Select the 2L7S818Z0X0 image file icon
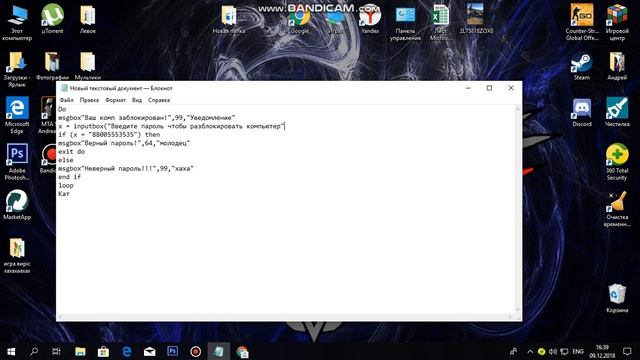640x360 pixels. coord(476,19)
